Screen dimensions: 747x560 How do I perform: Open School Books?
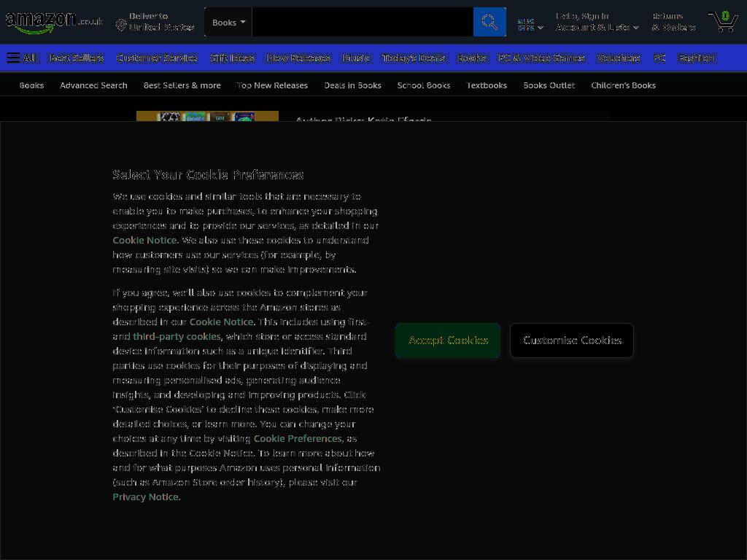tap(424, 85)
